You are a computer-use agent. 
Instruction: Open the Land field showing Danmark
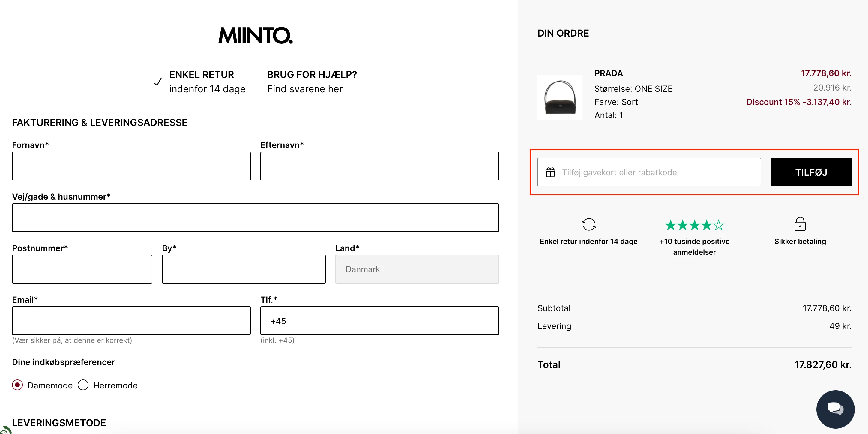tap(417, 269)
